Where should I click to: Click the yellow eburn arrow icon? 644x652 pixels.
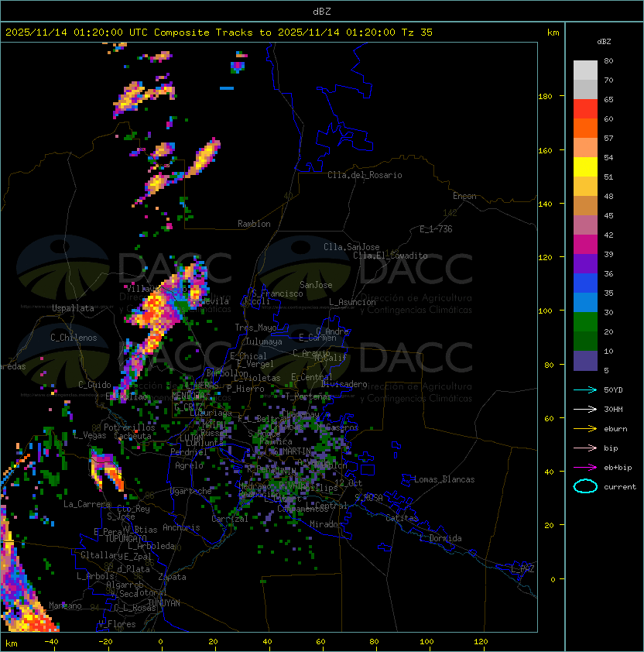(585, 429)
